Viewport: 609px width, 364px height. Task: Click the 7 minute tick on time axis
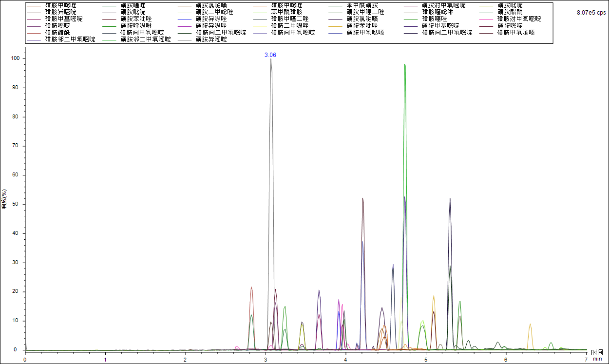coord(586,359)
